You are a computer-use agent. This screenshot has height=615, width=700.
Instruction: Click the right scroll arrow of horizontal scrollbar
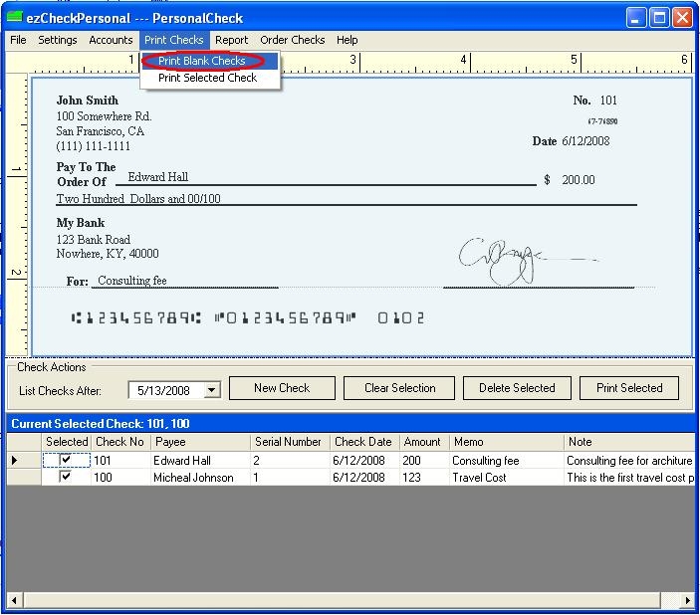tap(687, 600)
